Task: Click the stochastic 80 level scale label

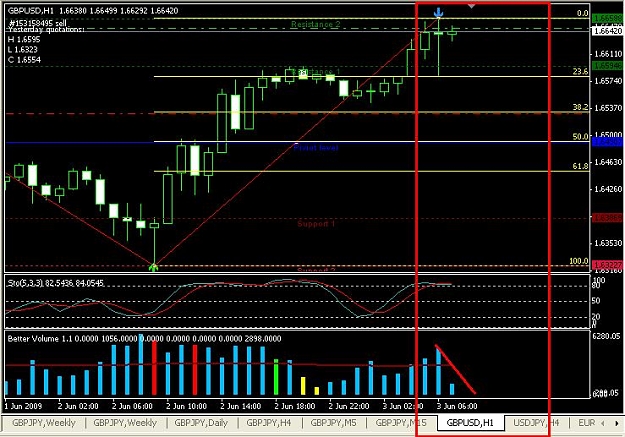Action: [x=596, y=286]
